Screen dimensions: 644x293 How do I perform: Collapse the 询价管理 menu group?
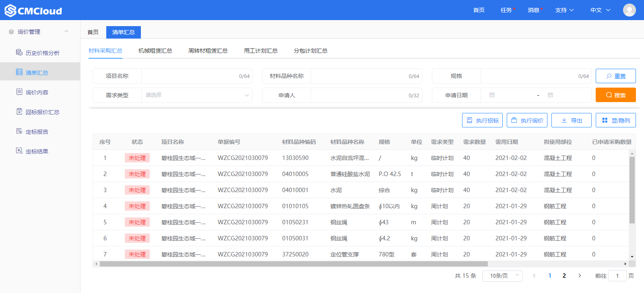(x=66, y=31)
